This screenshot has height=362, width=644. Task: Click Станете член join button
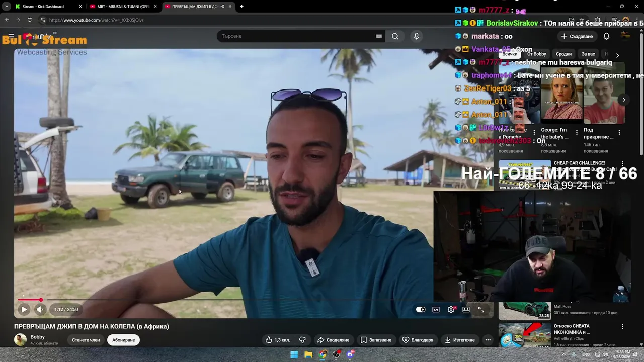tap(86, 340)
